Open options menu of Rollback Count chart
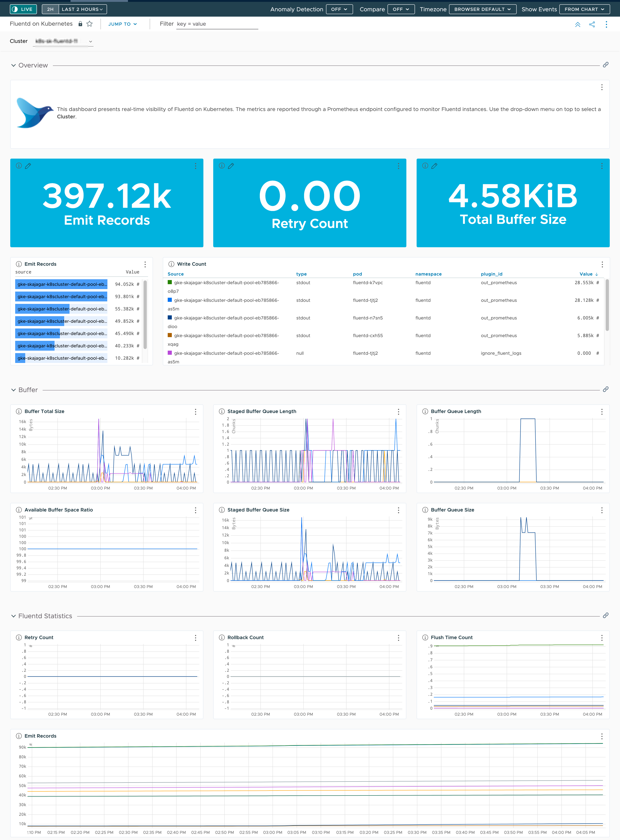Viewport: 620px width, 840px height. click(398, 638)
